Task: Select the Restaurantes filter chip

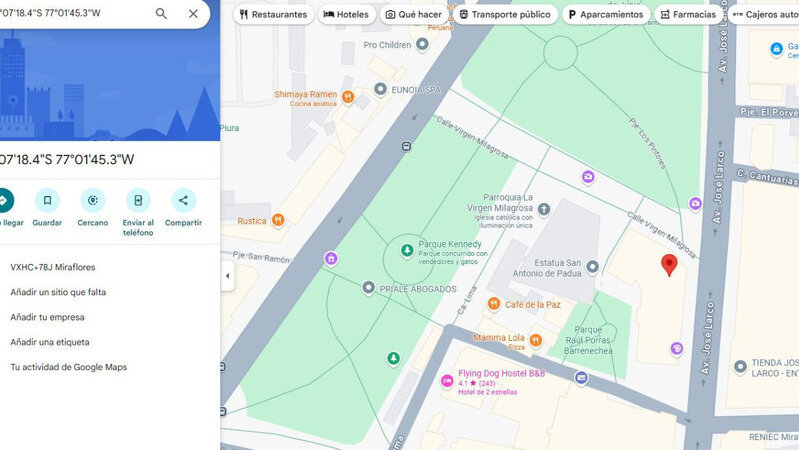Action: pyautogui.click(x=272, y=15)
